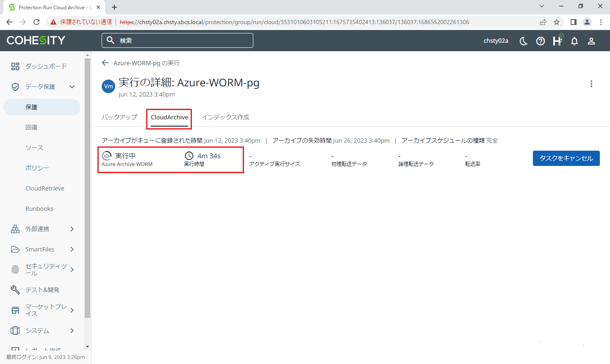The image size is (610, 364).
Task: Click inside the 検索 search field
Action: (x=177, y=40)
